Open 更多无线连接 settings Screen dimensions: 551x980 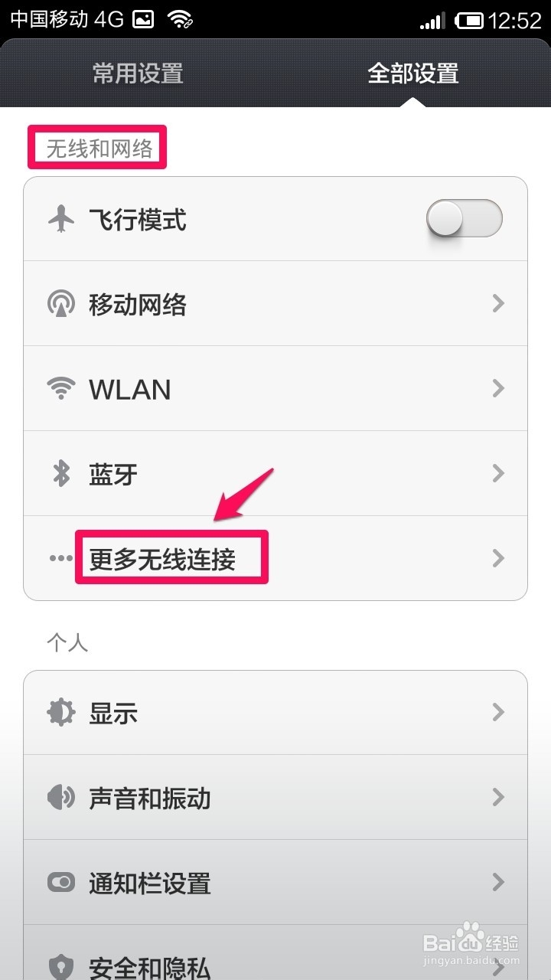[x=275, y=559]
